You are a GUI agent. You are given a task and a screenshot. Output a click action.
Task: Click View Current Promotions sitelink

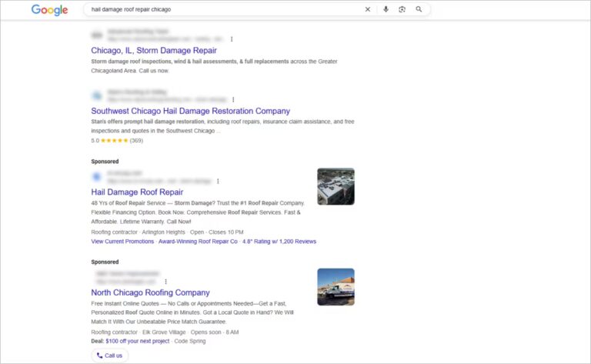(x=122, y=241)
